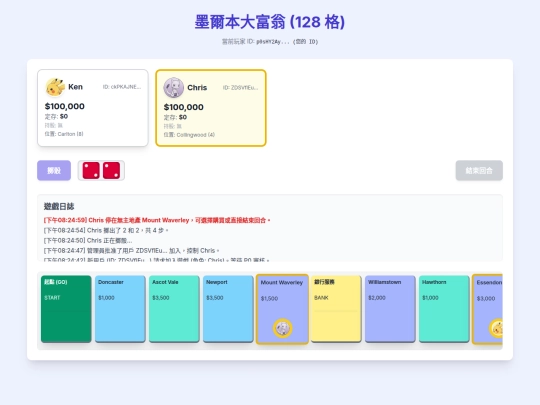Click Chris's $100,000 balance
Image resolution: width=540 pixels, height=405 pixels.
coord(184,107)
